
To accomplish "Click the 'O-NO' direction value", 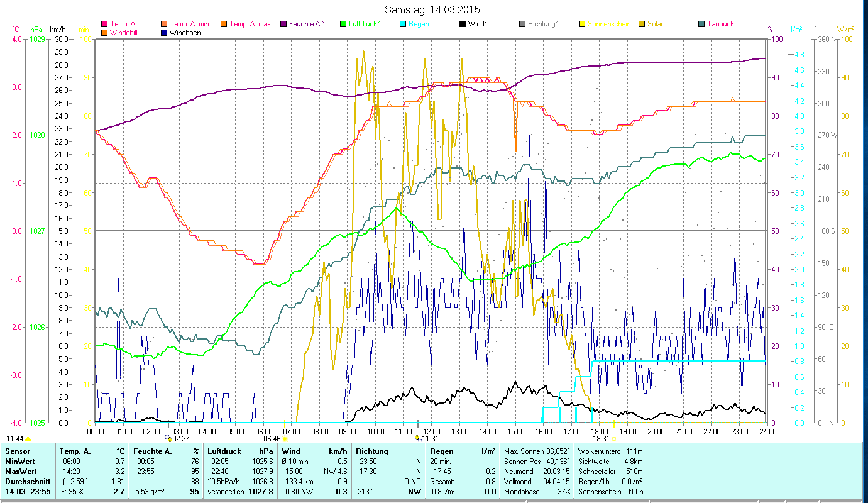I will [412, 481].
